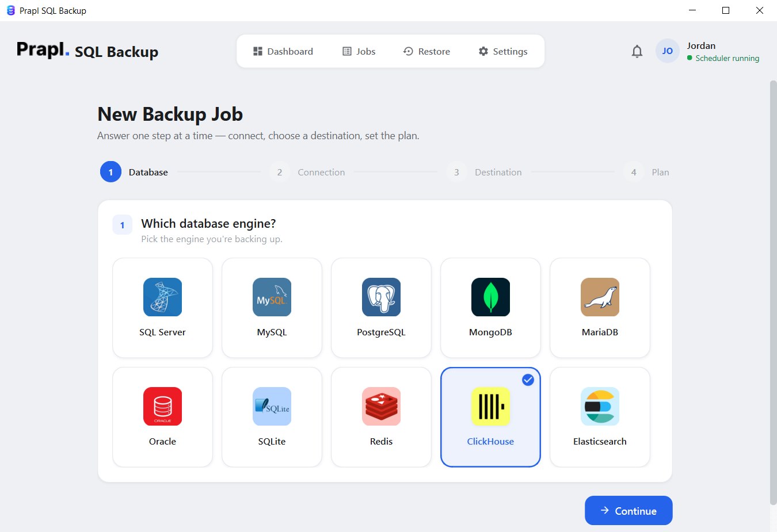Click the ClickHouse selected checkmark badge

click(528, 380)
